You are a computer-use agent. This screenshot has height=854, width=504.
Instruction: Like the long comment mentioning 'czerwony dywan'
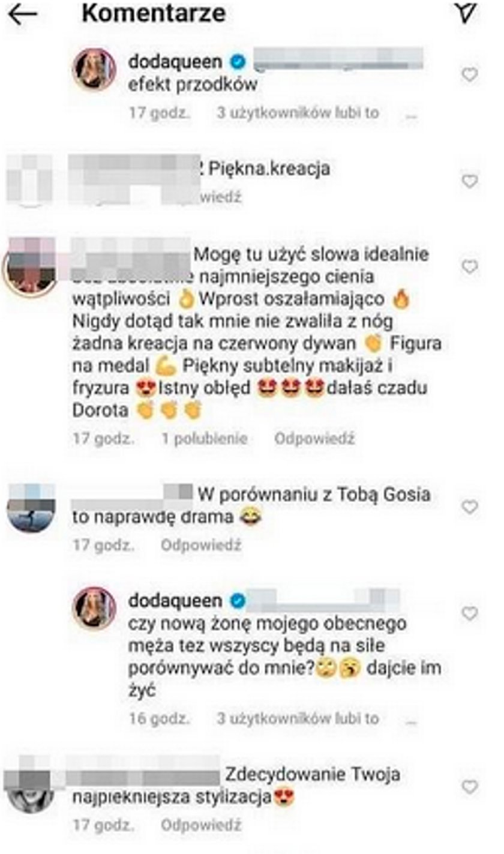coord(469,266)
